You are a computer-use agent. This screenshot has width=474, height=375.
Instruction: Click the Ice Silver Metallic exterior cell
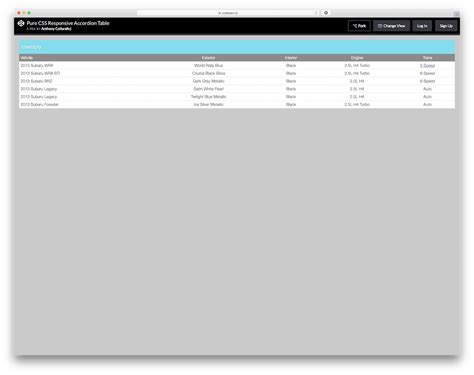click(x=208, y=104)
